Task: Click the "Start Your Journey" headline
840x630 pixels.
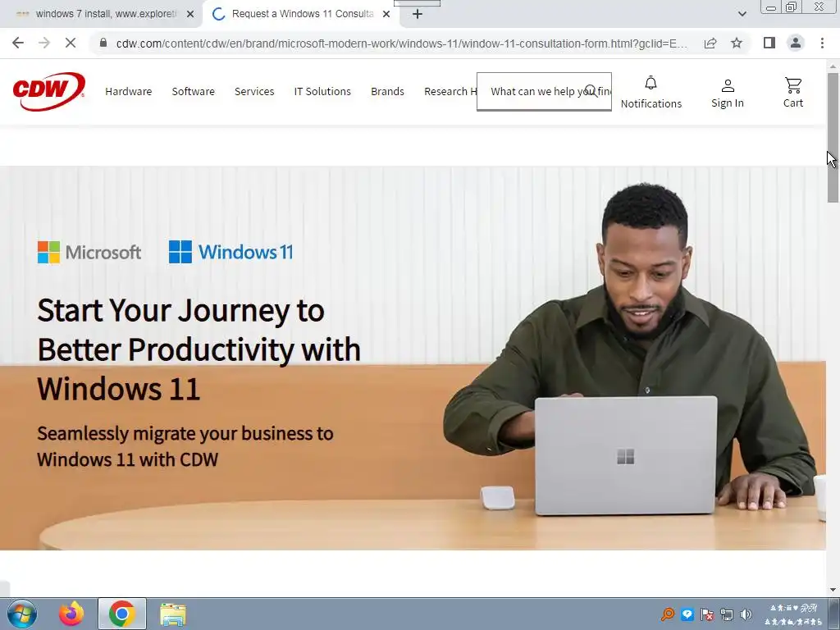Action: coord(199,349)
